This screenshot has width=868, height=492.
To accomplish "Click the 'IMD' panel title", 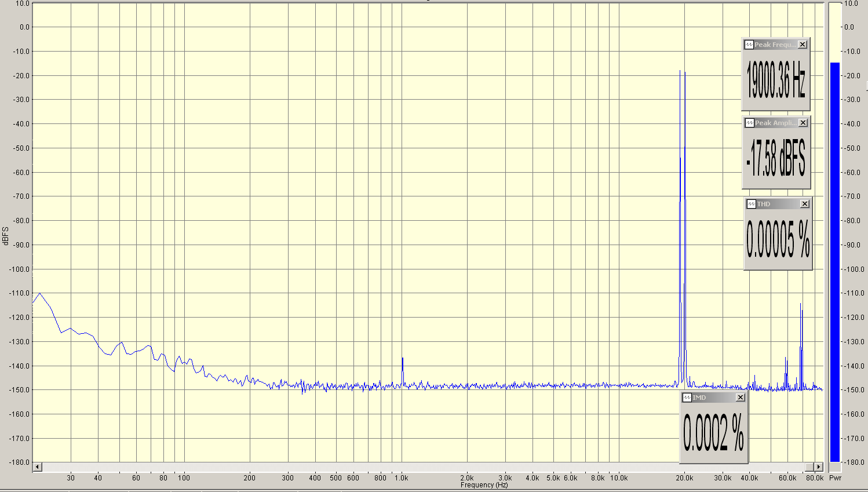I will 699,398.
